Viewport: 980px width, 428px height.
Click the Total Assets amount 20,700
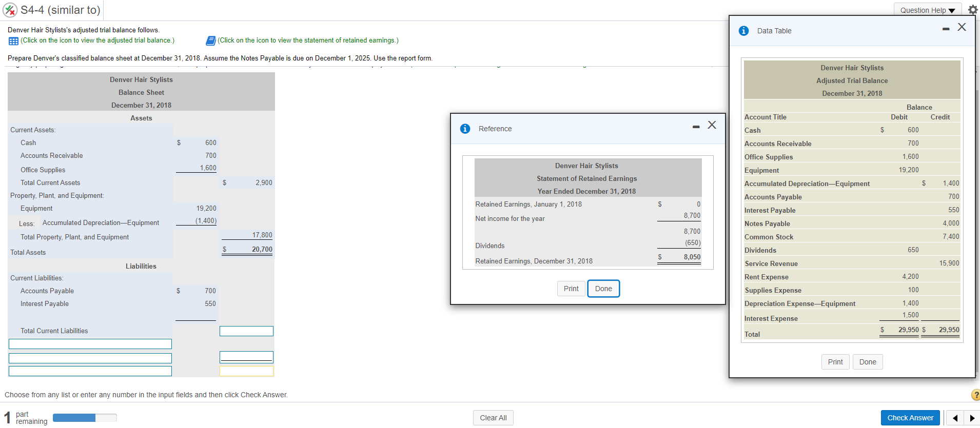pos(262,249)
